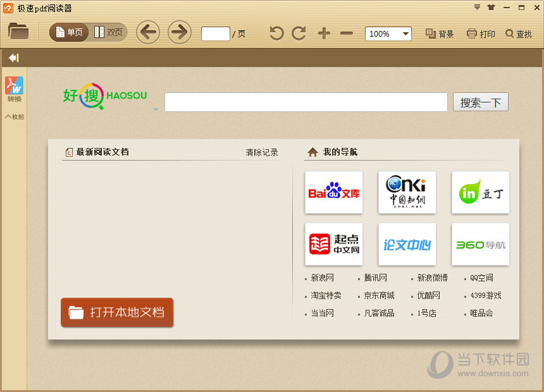544x392 pixels.
Task: Zoom out with the minus icon
Action: [347, 34]
